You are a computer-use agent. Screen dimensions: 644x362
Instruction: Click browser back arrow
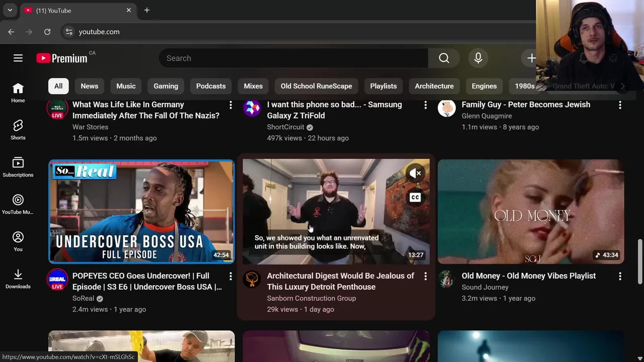[x=11, y=32]
